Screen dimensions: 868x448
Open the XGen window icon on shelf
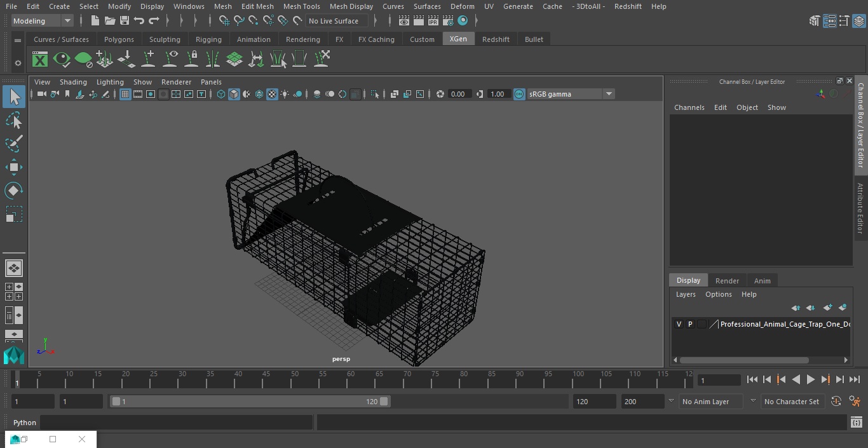[40, 60]
